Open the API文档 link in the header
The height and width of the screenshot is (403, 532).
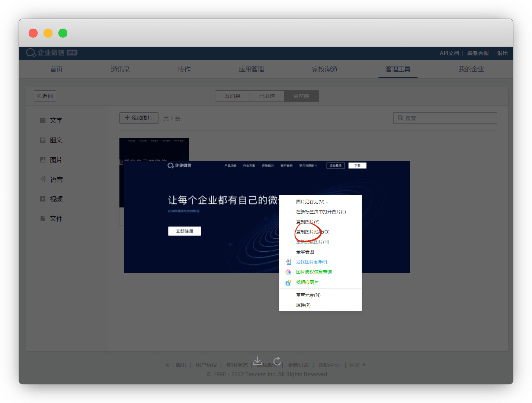coord(449,53)
